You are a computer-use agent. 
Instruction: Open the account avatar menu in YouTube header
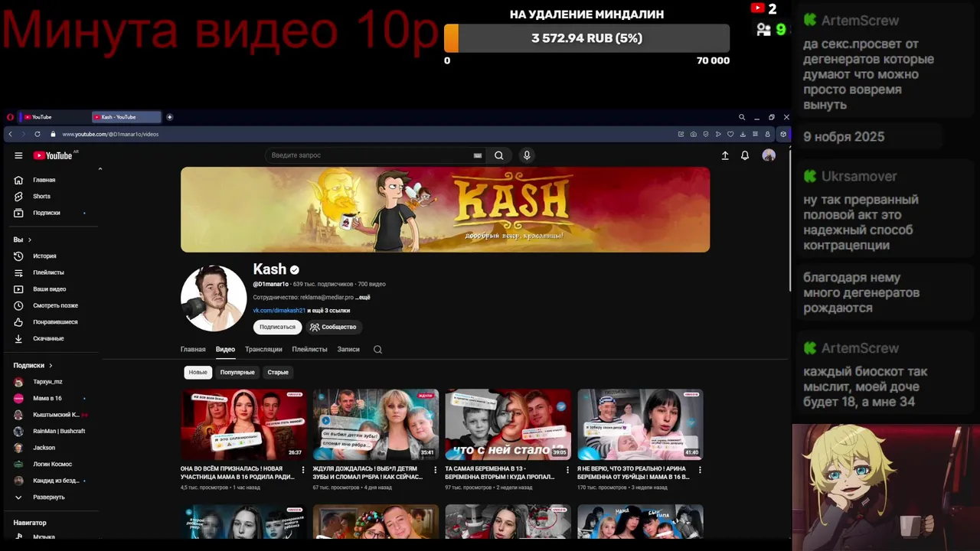[769, 155]
